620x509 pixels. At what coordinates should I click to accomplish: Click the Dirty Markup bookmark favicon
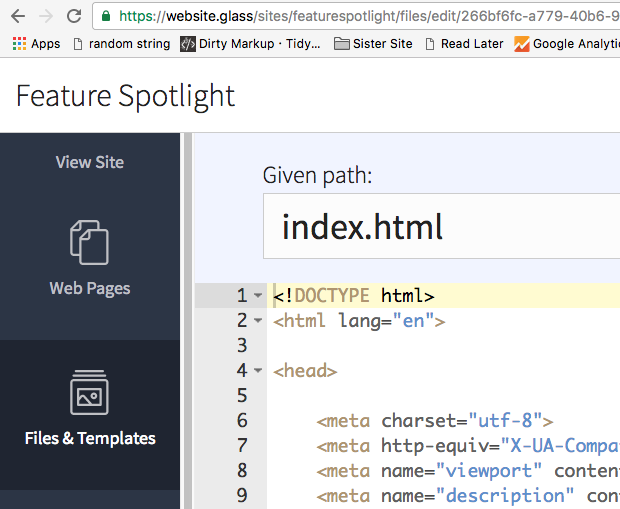[x=188, y=44]
